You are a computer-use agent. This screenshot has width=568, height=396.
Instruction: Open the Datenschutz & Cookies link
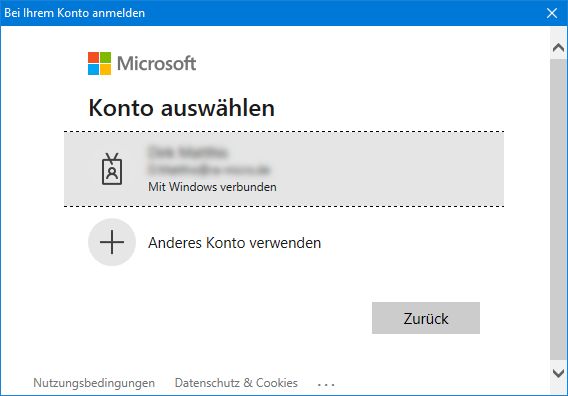coord(236,383)
